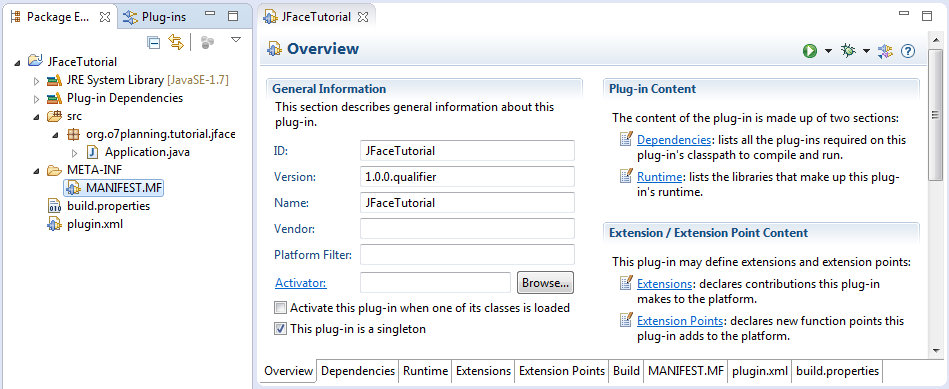The image size is (949, 389).
Task: Launch debug with the bug icon
Action: click(x=848, y=51)
